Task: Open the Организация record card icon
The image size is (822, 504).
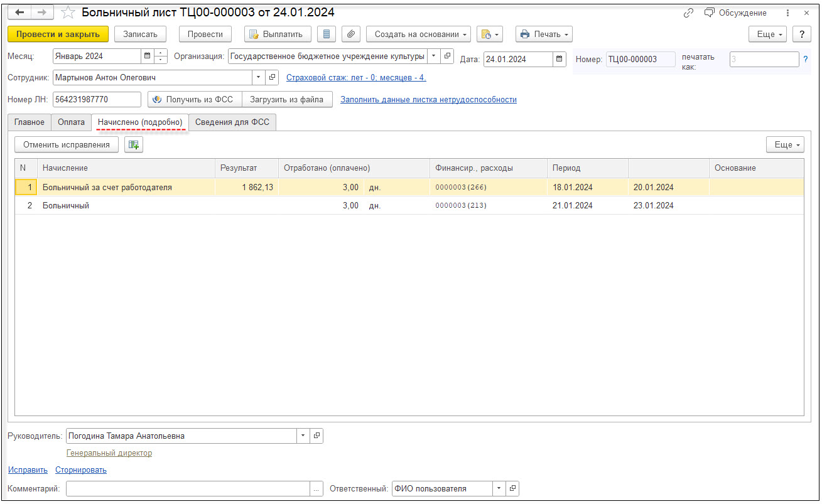Action: [447, 56]
